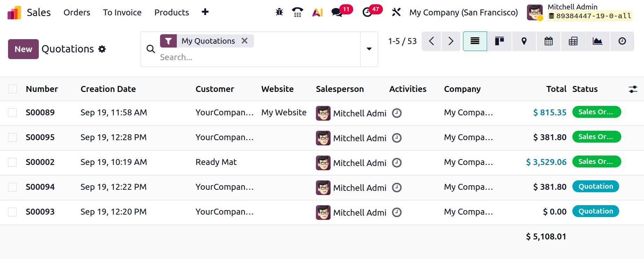Open the Pivot table view
The height and width of the screenshot is (259, 644).
point(573,41)
